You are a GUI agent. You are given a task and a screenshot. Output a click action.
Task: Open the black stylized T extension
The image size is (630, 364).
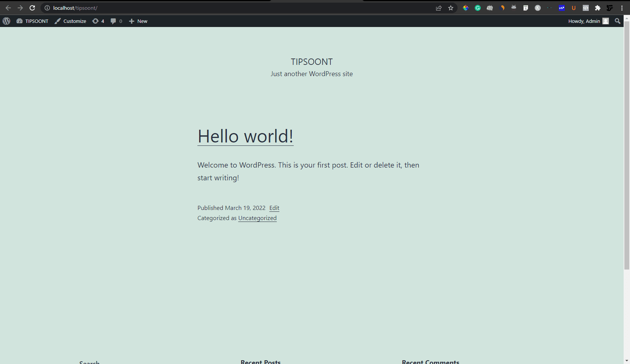610,8
